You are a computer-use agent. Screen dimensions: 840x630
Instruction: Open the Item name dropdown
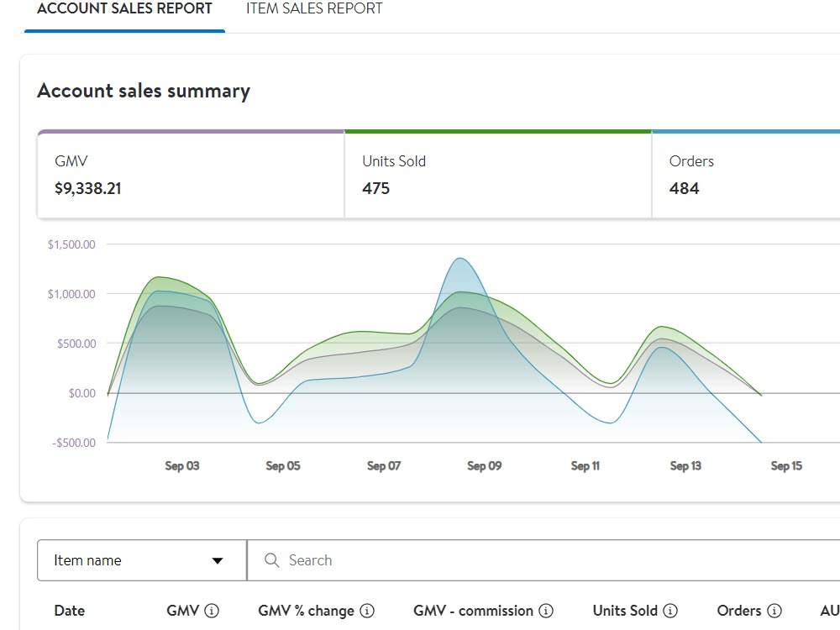click(x=142, y=560)
